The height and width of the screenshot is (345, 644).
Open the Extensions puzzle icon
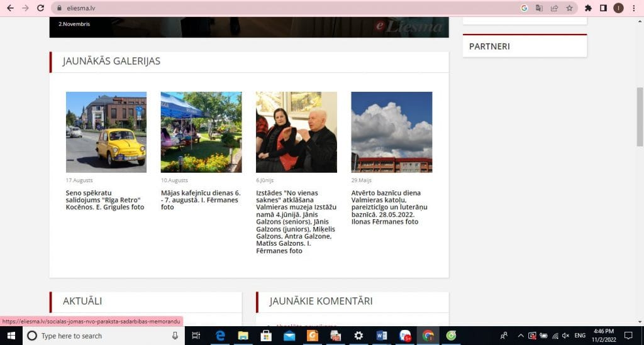pyautogui.click(x=588, y=8)
